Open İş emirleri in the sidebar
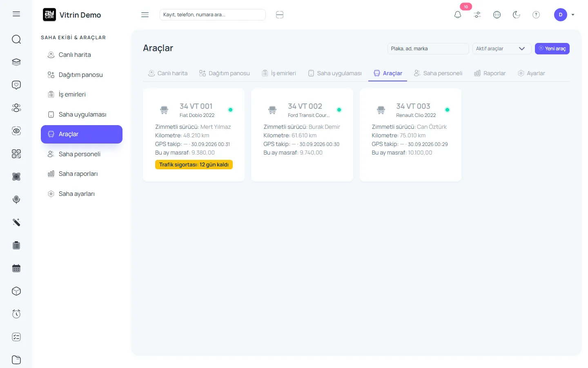 [x=82, y=94]
